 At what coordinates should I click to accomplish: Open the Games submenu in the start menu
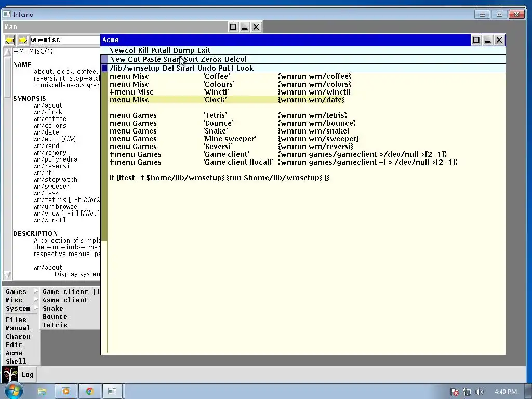point(21,292)
